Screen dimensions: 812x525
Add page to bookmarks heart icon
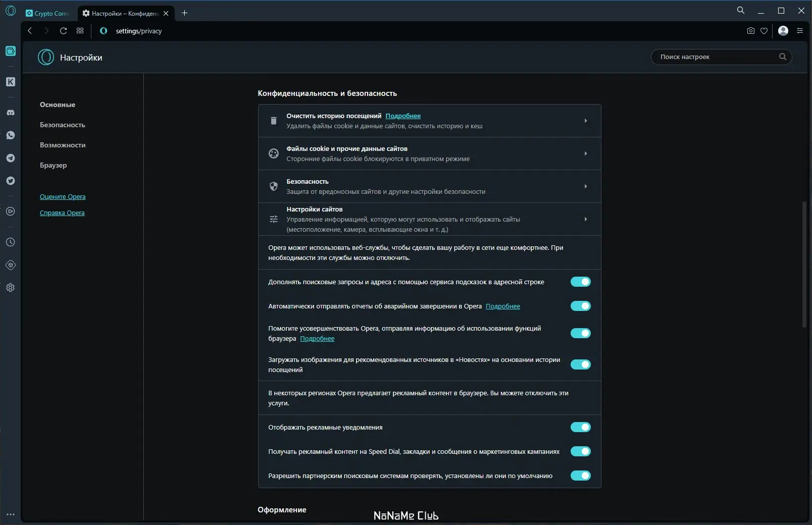tap(764, 31)
